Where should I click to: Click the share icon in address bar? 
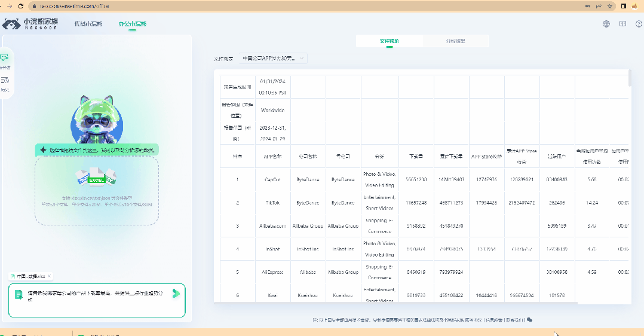coord(599,6)
